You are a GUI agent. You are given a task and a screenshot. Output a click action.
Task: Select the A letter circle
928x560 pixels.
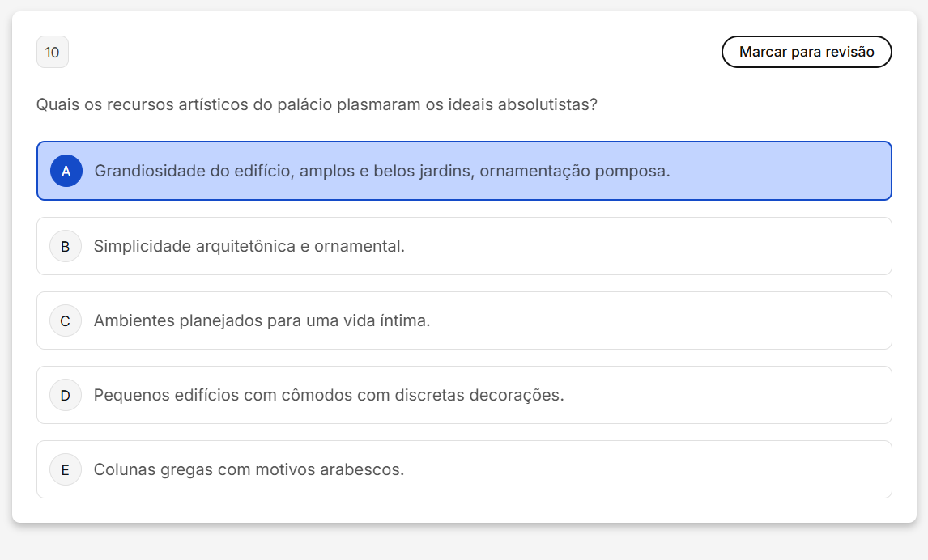[x=66, y=171]
